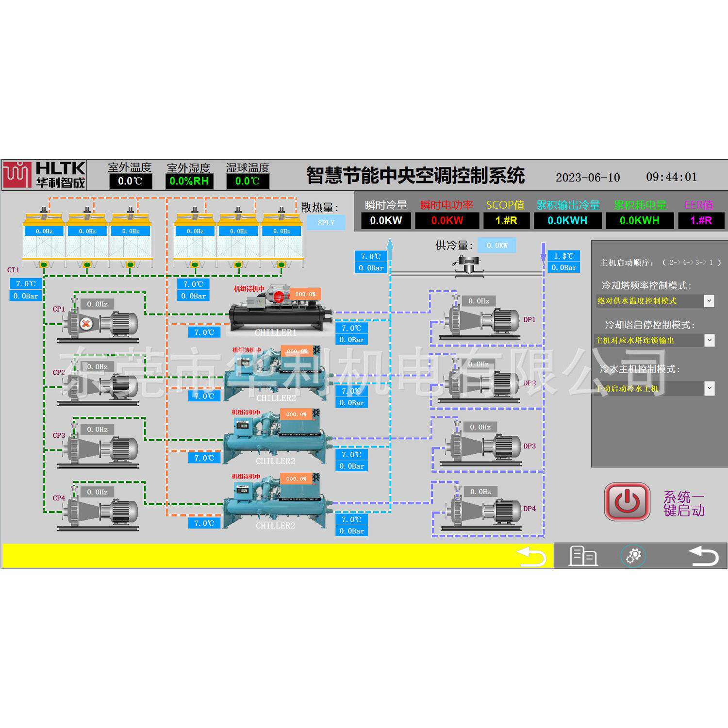Click the red 机组待机中 label above CHILLER1
Screen dimensions: 728x728
coord(249,289)
